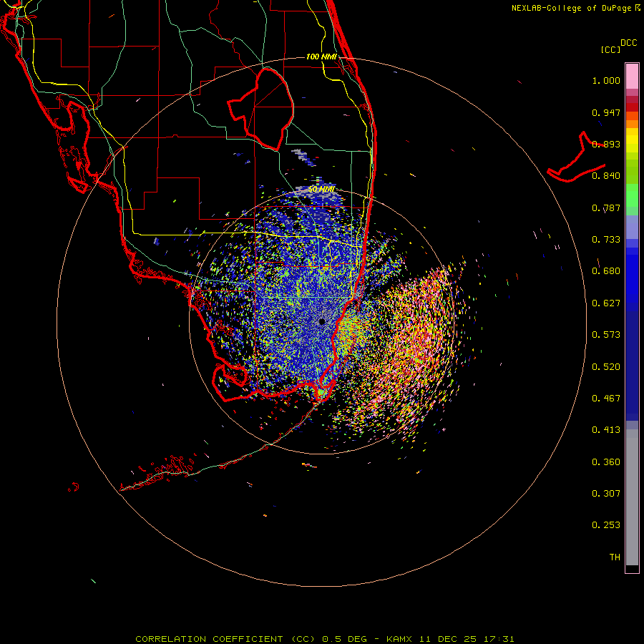Screen dimensions: 644x644
Task: Select the 0.253 scale label
Action: (606, 525)
